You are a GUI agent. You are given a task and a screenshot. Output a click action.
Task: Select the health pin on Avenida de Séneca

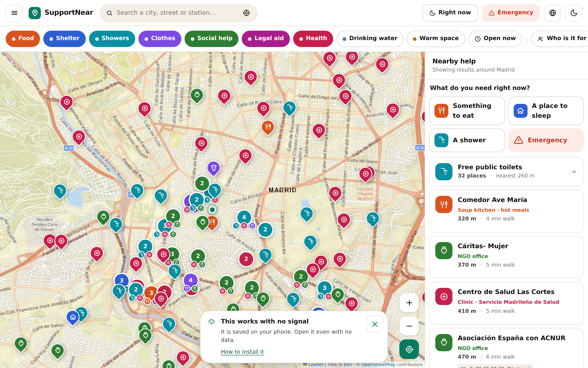(67, 102)
